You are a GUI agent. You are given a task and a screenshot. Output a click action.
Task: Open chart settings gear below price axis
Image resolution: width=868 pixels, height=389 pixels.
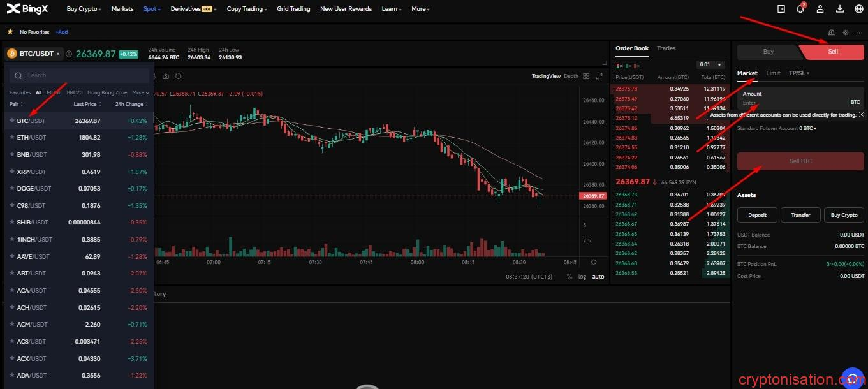594,262
